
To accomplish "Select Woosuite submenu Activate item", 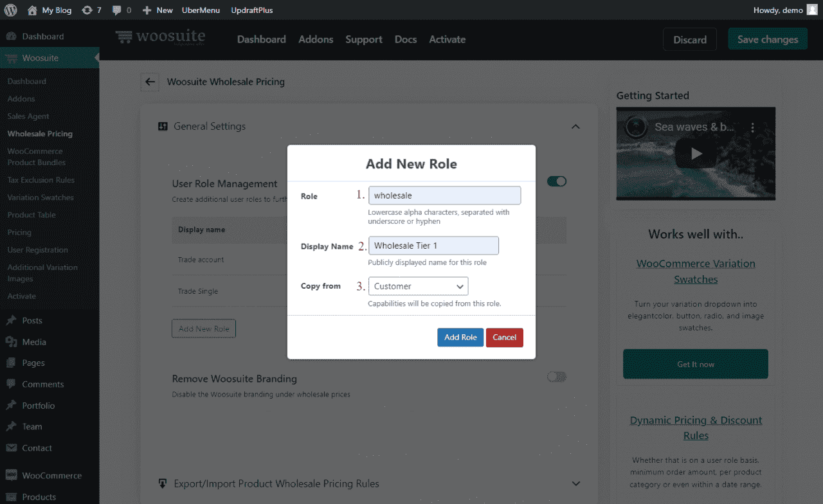I will (x=22, y=296).
